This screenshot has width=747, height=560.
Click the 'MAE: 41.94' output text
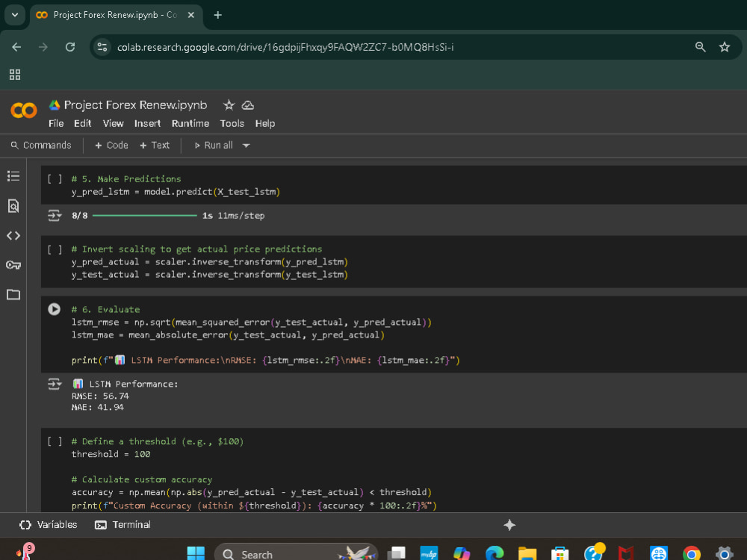point(98,408)
